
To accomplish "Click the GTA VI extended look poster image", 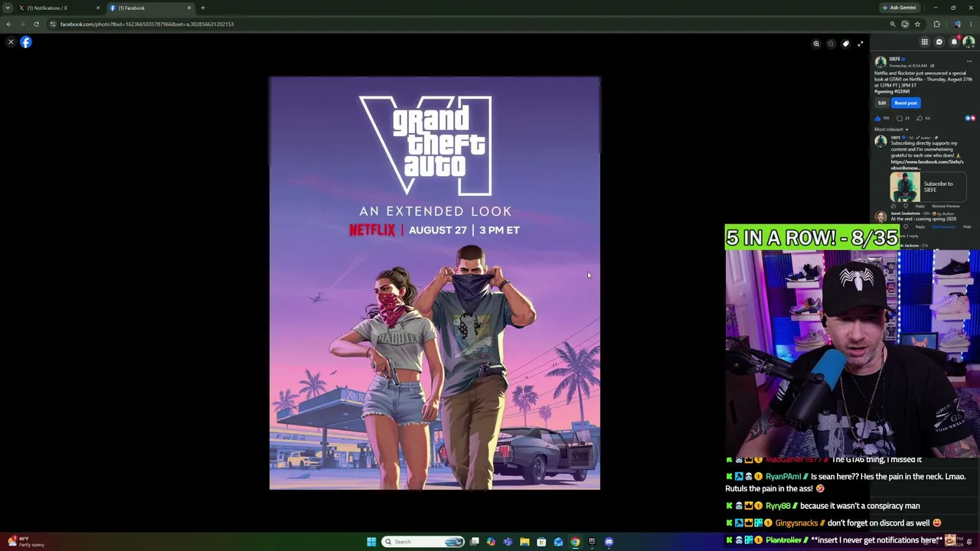I will 435,283.
